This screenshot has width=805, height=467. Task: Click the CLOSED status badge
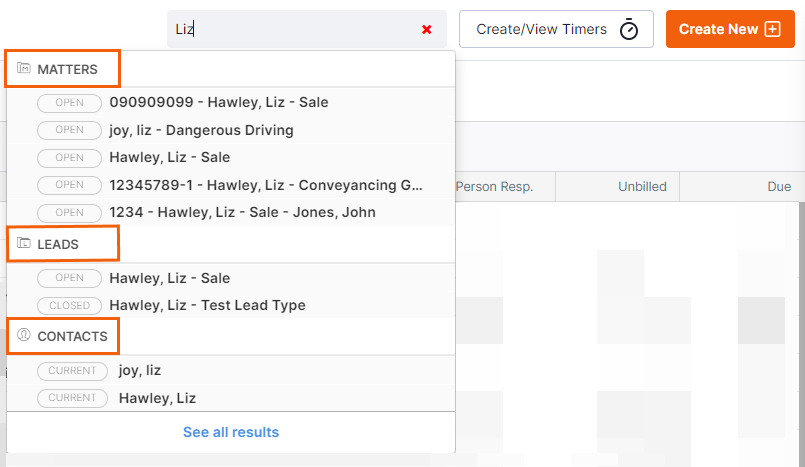(x=69, y=305)
